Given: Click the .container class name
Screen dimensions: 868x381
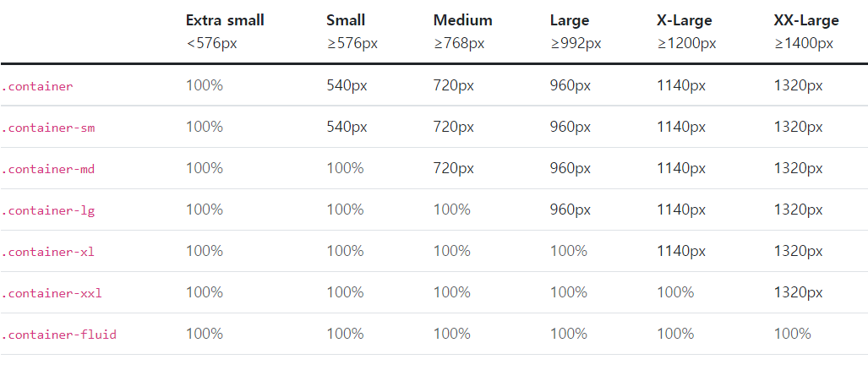Looking at the screenshot, I should tap(37, 86).
